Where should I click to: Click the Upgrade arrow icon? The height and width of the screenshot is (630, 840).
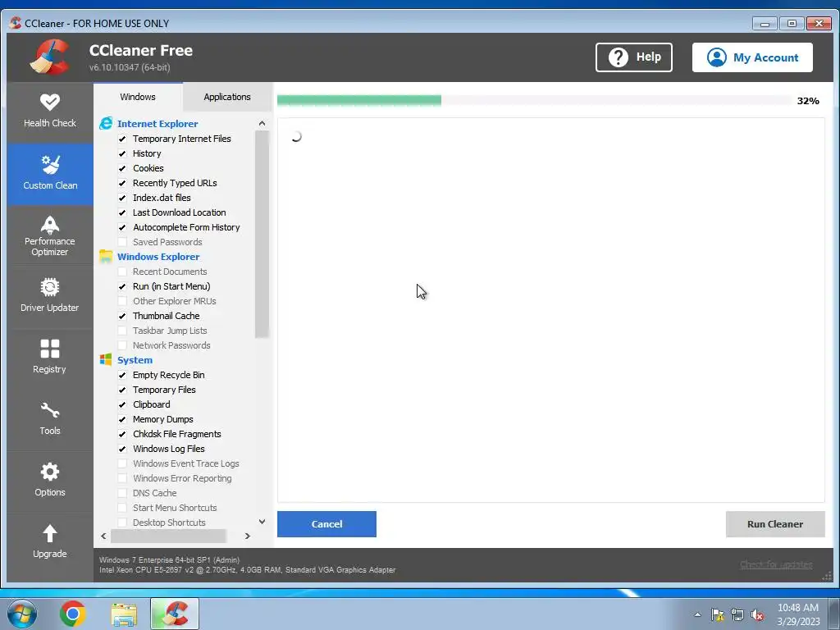click(x=50, y=533)
